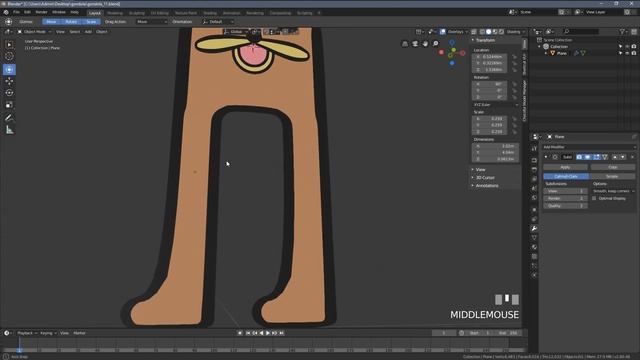
Task: Collapse the Transform panel
Action: point(485,40)
